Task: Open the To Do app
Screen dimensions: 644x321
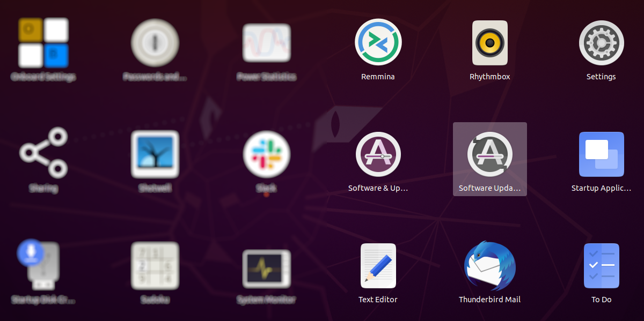Action: (601, 265)
